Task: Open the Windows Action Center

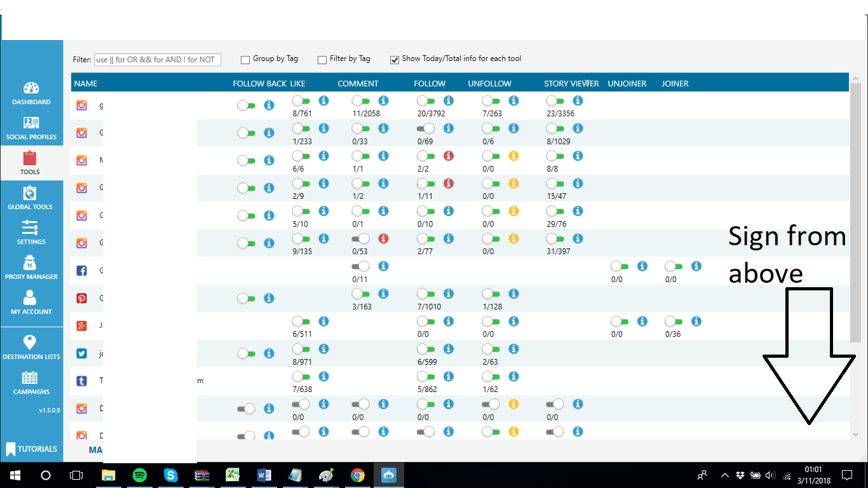Action: 847,475
